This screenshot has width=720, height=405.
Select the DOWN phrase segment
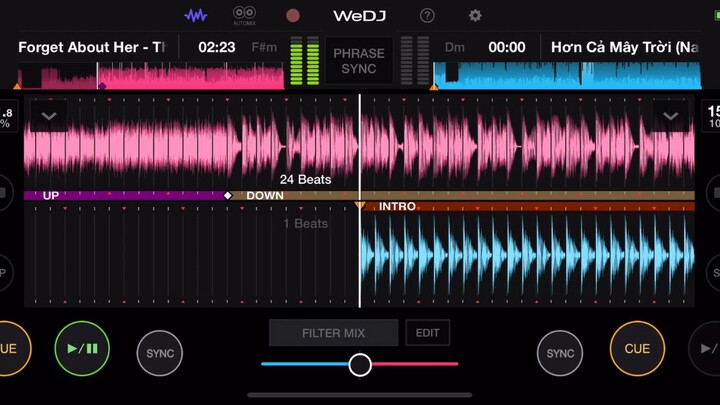461,196
